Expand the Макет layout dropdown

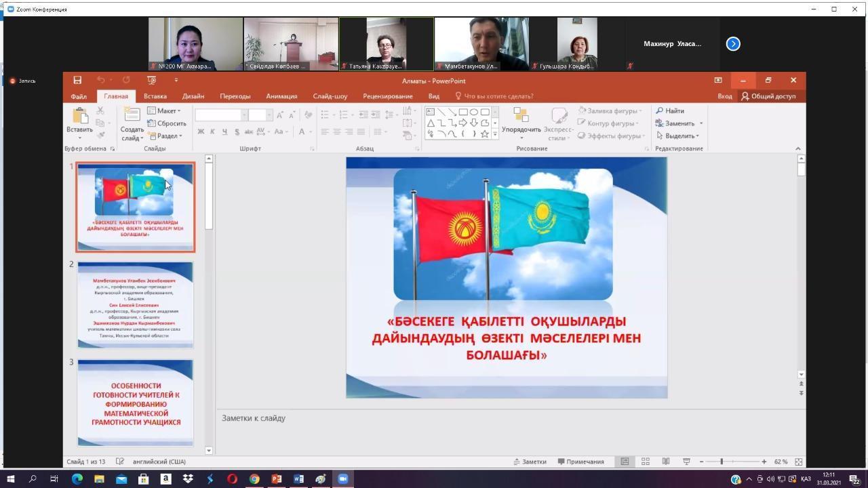pyautogui.click(x=164, y=110)
